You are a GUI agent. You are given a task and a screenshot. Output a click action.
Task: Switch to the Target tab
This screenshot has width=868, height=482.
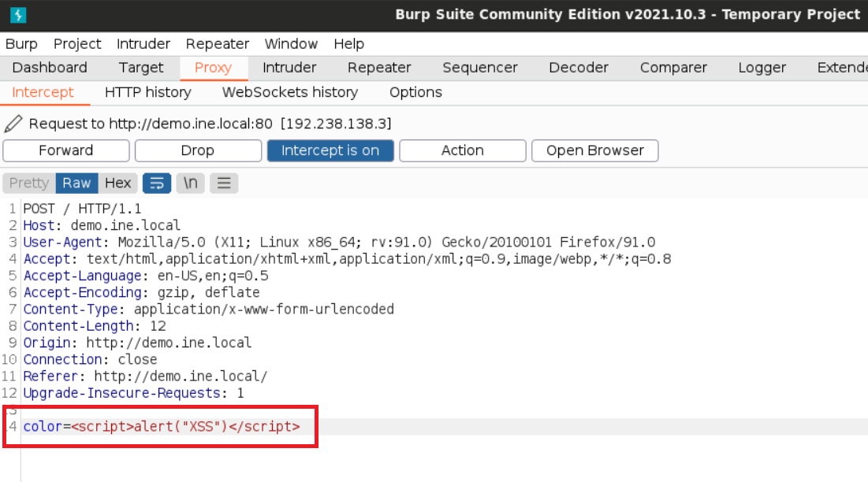pyautogui.click(x=141, y=68)
